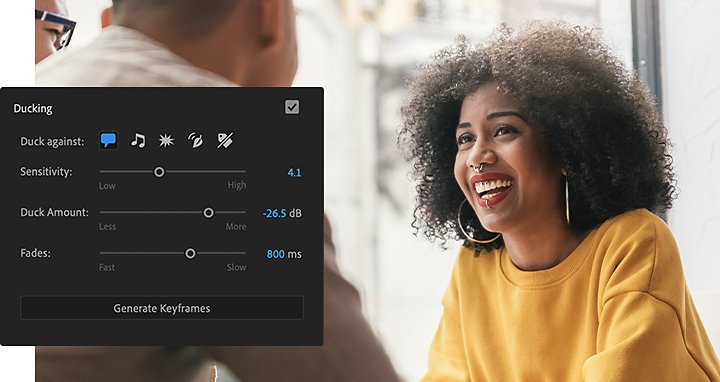
Task: Click the Sensitivity value 4.1
Action: tap(294, 173)
